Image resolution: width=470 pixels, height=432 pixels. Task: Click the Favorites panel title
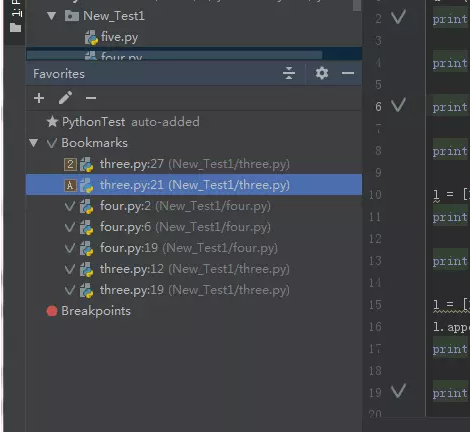[x=59, y=74]
